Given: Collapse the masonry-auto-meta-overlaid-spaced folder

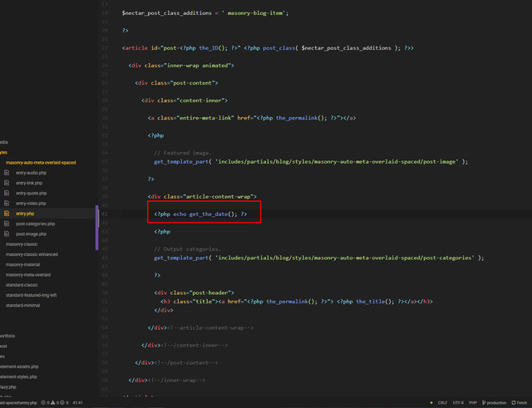Looking at the screenshot, I should pyautogui.click(x=41, y=163).
